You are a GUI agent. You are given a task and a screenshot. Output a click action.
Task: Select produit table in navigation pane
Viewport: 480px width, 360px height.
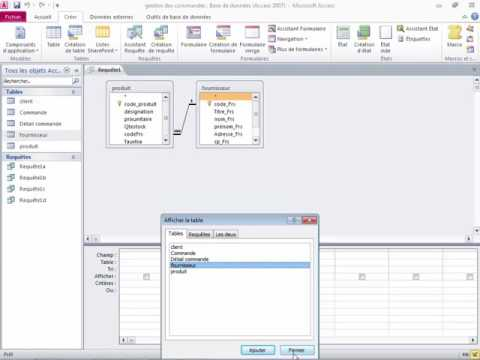42,146
